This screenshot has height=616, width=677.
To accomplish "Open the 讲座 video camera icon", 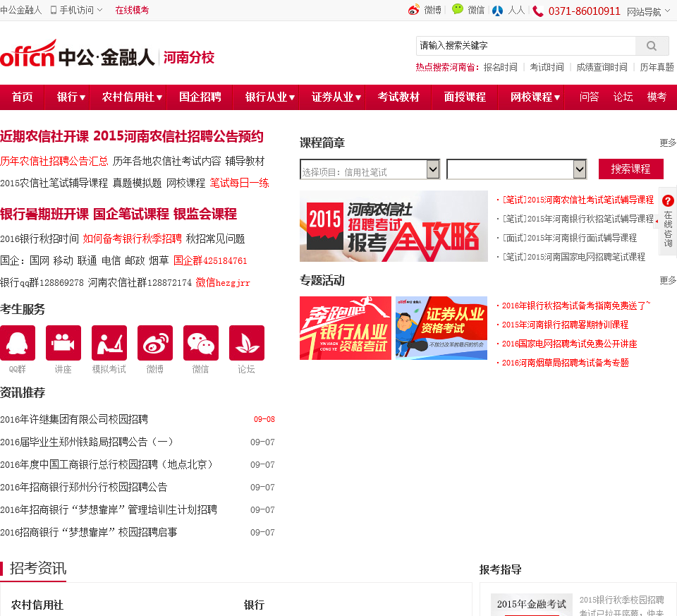I will click(63, 342).
